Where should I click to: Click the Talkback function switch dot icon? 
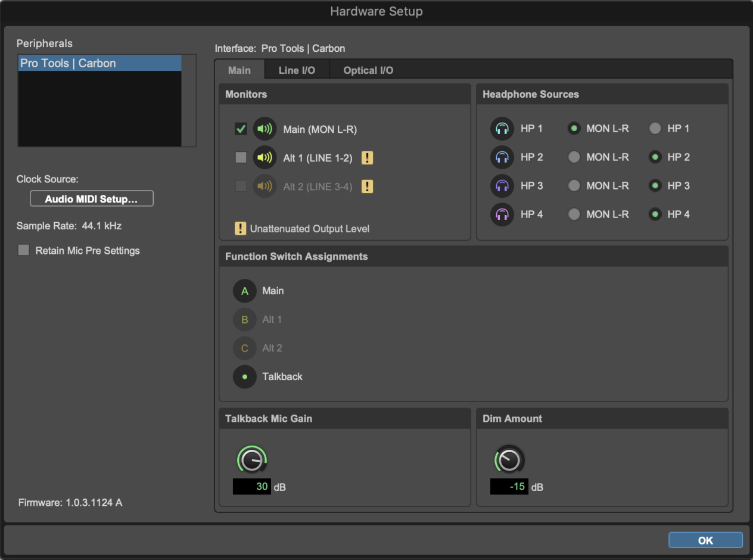[x=244, y=377]
